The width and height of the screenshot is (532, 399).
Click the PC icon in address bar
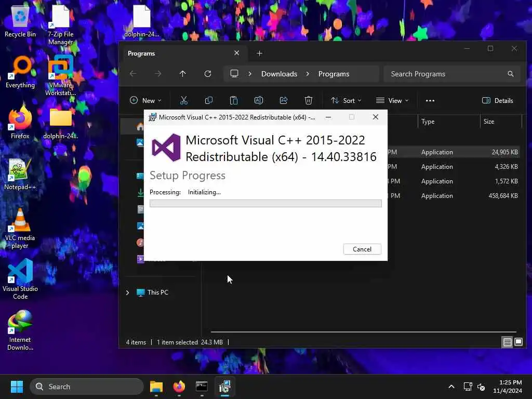tap(234, 74)
